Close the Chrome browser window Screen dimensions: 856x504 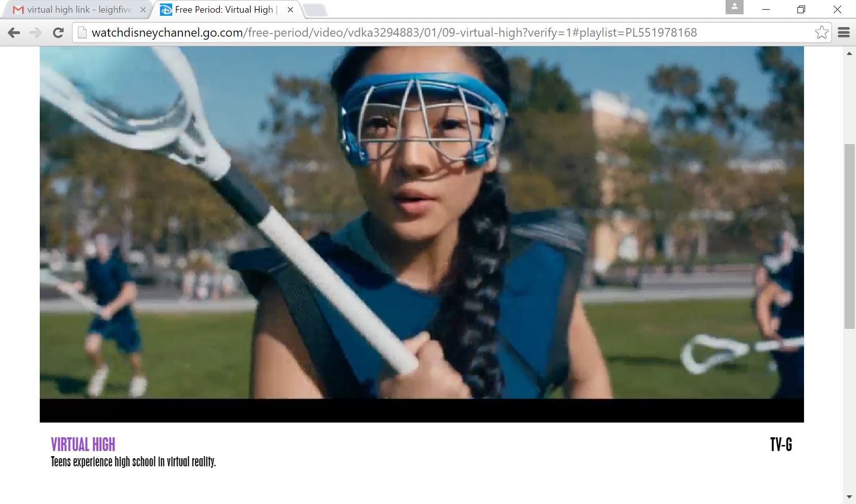[837, 10]
